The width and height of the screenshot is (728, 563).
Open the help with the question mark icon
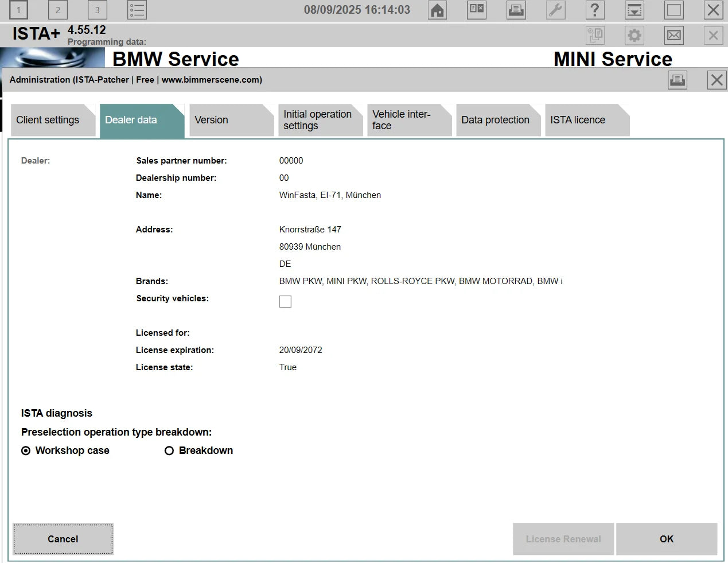[595, 10]
